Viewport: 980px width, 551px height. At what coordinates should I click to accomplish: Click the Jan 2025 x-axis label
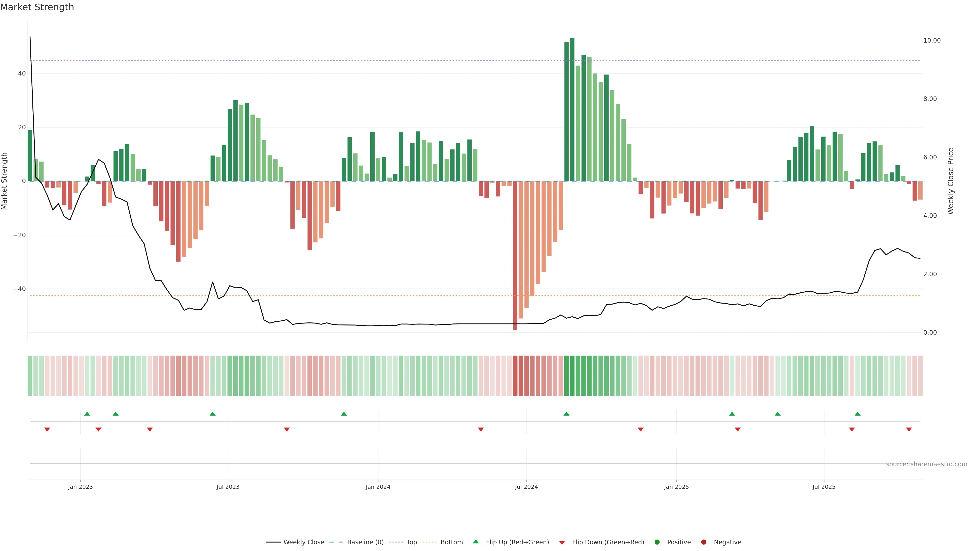(676, 487)
